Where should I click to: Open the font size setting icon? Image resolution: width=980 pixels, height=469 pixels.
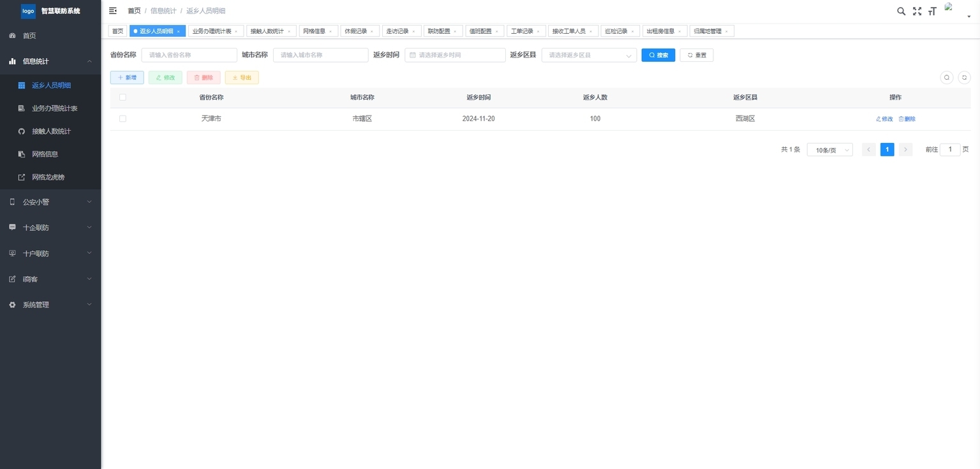coord(932,11)
